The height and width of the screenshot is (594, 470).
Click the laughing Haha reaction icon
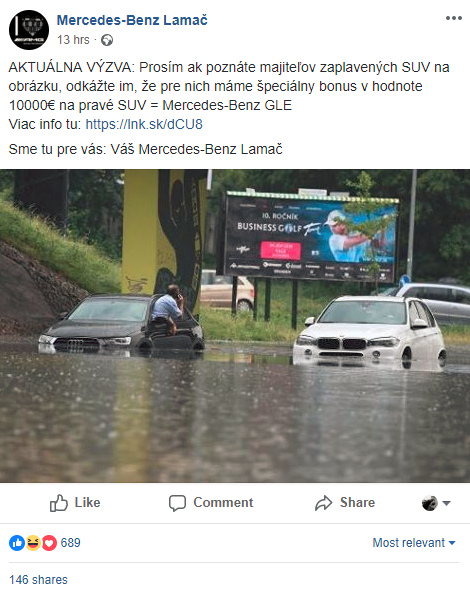(33, 543)
